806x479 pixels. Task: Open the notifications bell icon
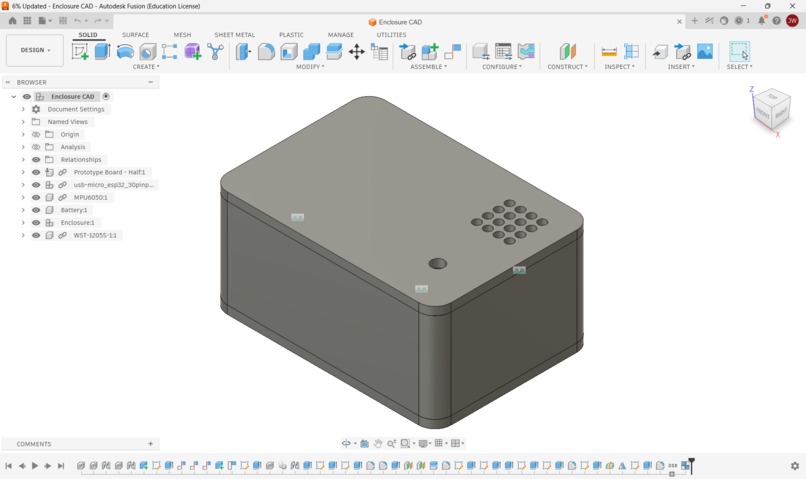tap(762, 21)
